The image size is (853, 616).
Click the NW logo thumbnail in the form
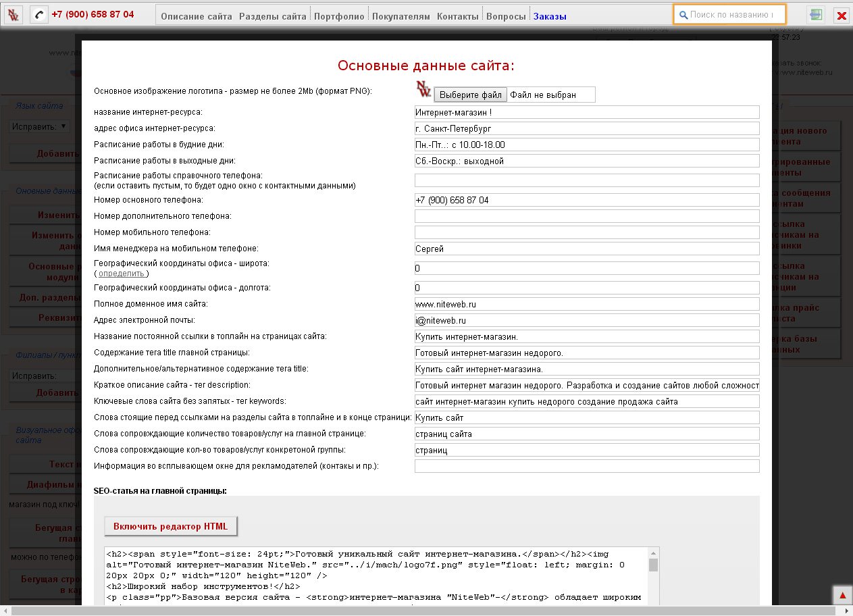point(423,89)
